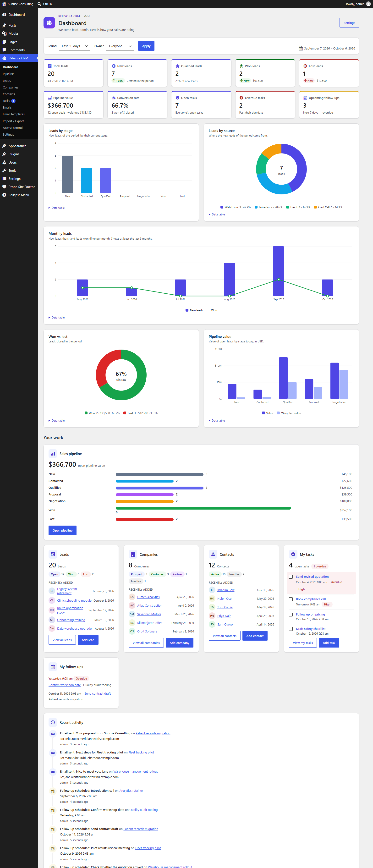Click the search magnifier icon in admin bar
Screen dimensions: 373x868
pyautogui.click(x=39, y=4)
